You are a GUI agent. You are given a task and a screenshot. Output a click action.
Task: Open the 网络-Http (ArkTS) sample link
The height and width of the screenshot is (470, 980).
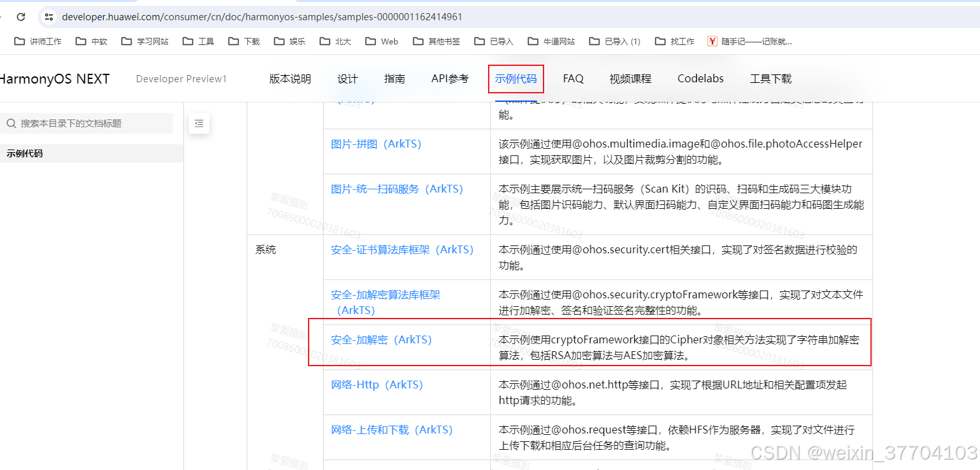[377, 384]
